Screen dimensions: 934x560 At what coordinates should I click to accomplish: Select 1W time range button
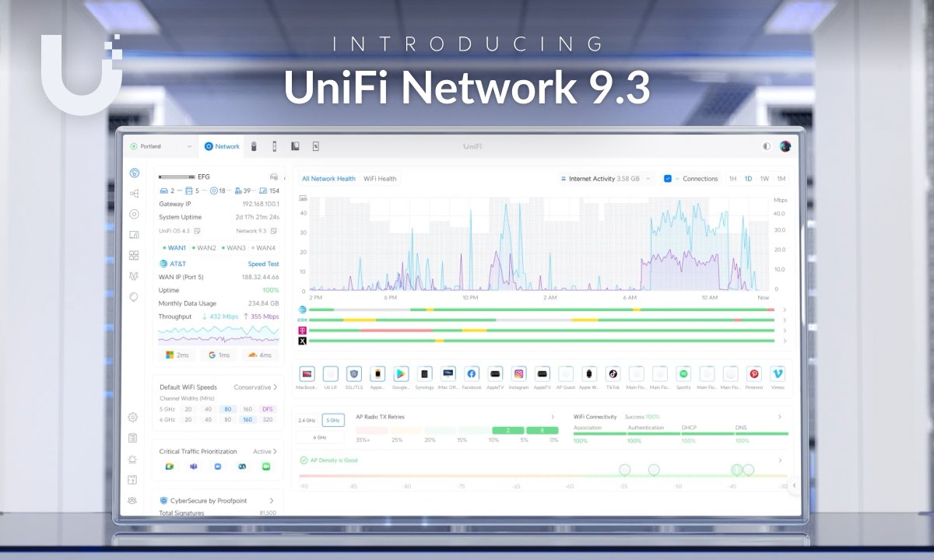(x=764, y=179)
